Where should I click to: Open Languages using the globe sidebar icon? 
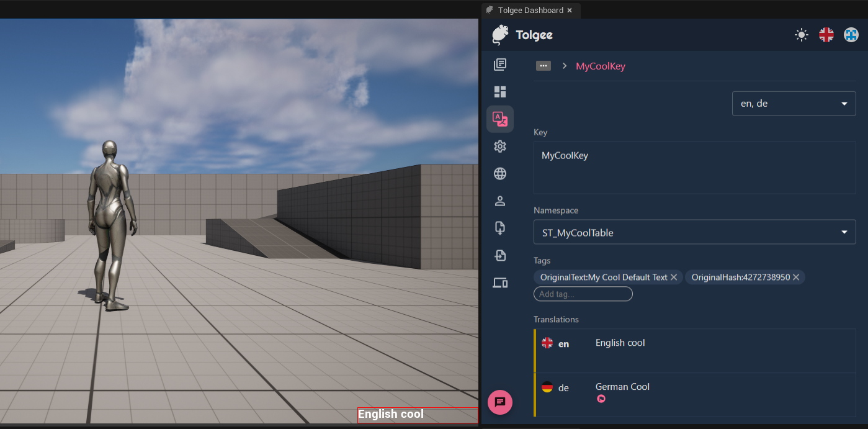(500, 174)
